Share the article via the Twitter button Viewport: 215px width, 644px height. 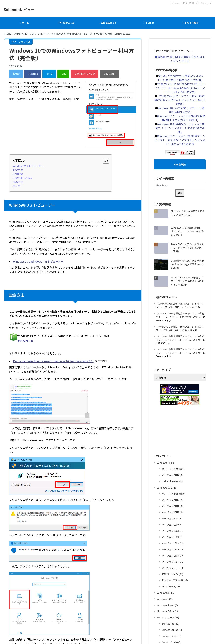16,74
